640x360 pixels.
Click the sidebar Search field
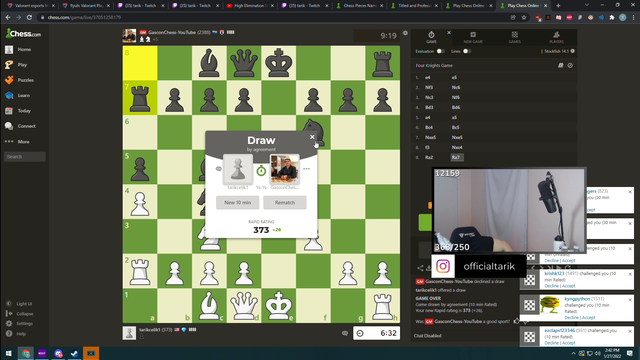click(x=24, y=157)
